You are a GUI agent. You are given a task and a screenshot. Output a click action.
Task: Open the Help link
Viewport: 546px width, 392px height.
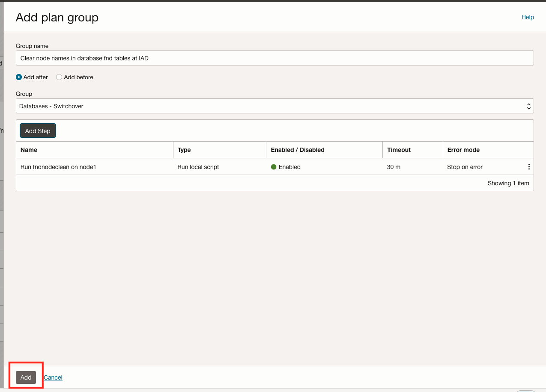(528, 17)
